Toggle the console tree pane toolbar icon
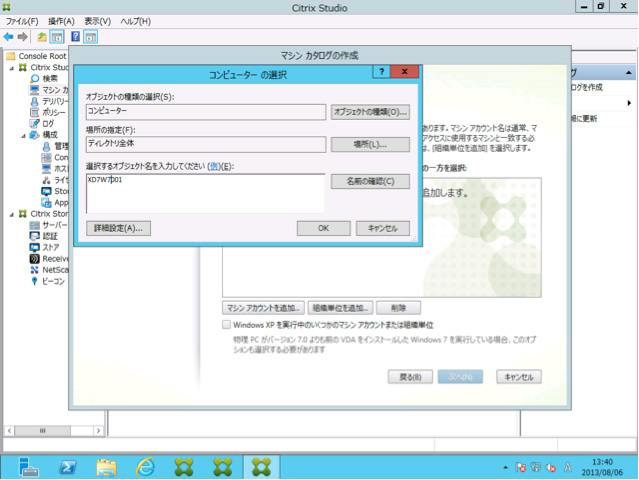 [x=57, y=37]
